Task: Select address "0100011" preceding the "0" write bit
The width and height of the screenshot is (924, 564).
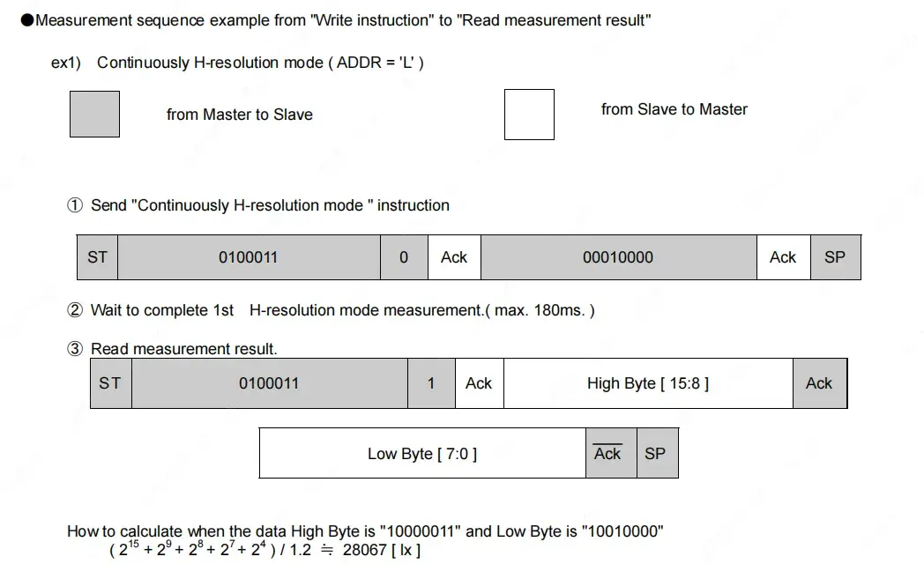Action: pyautogui.click(x=249, y=257)
